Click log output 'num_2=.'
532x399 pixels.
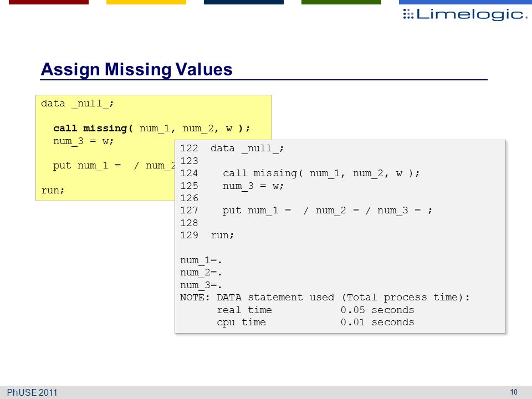(x=201, y=273)
